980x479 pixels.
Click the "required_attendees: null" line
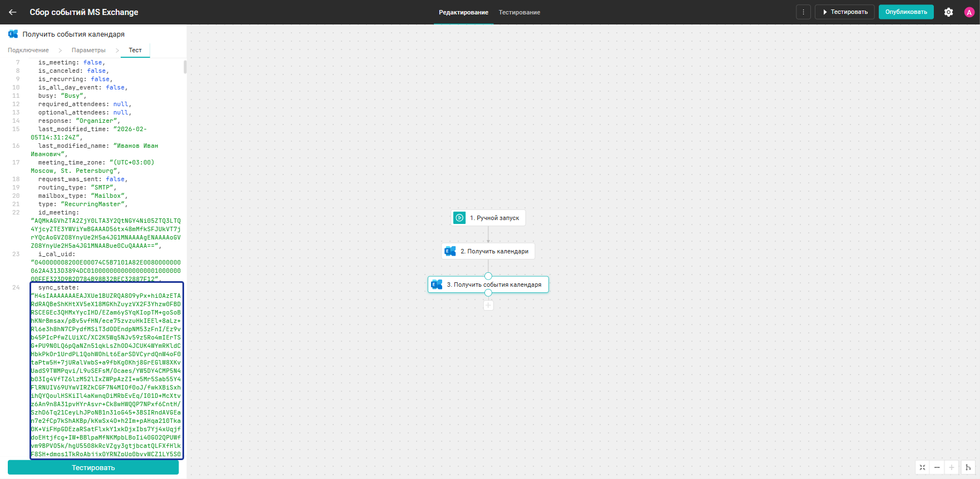pyautogui.click(x=85, y=104)
